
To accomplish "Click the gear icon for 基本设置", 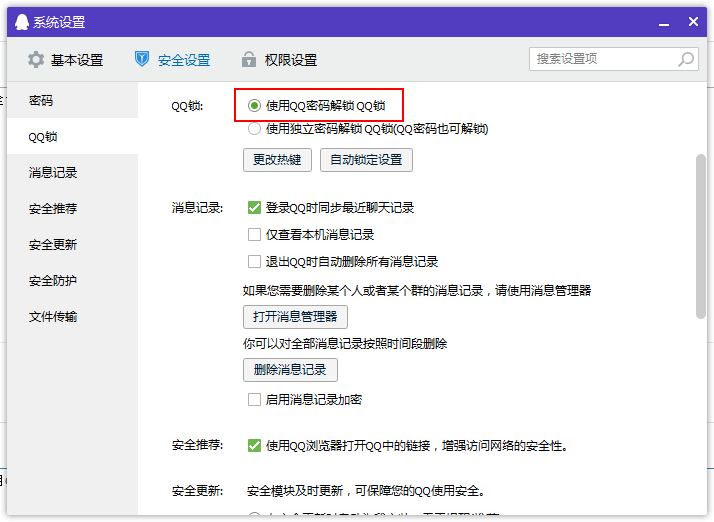I will tap(36, 60).
